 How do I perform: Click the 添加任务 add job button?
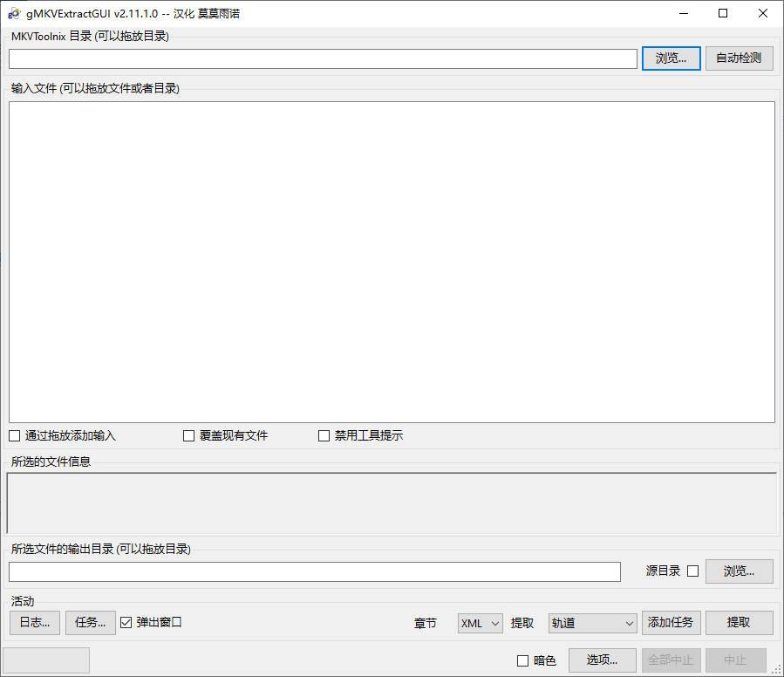click(x=671, y=622)
